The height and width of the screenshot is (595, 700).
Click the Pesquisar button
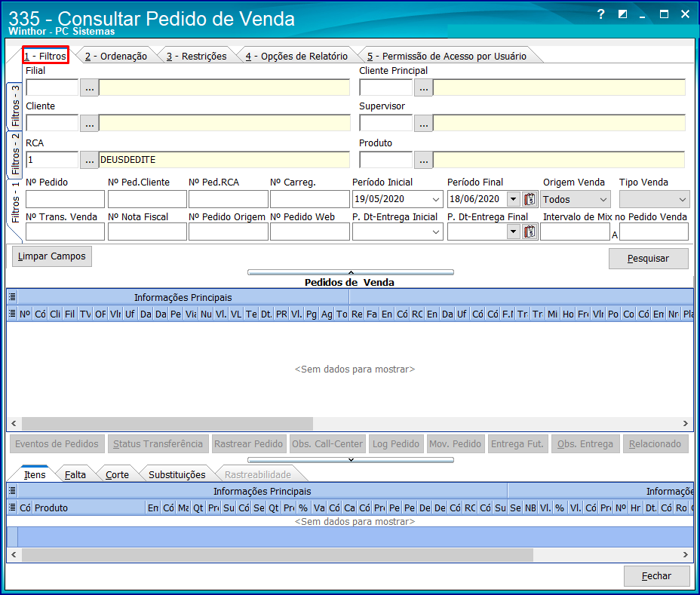click(648, 259)
